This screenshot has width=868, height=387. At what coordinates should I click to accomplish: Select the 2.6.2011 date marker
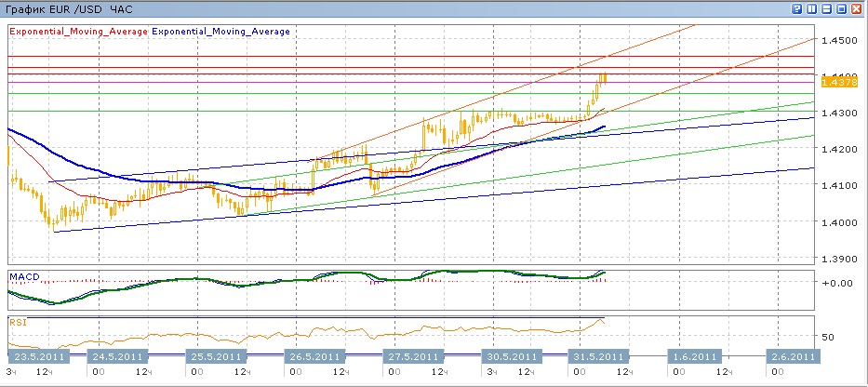tap(792, 356)
